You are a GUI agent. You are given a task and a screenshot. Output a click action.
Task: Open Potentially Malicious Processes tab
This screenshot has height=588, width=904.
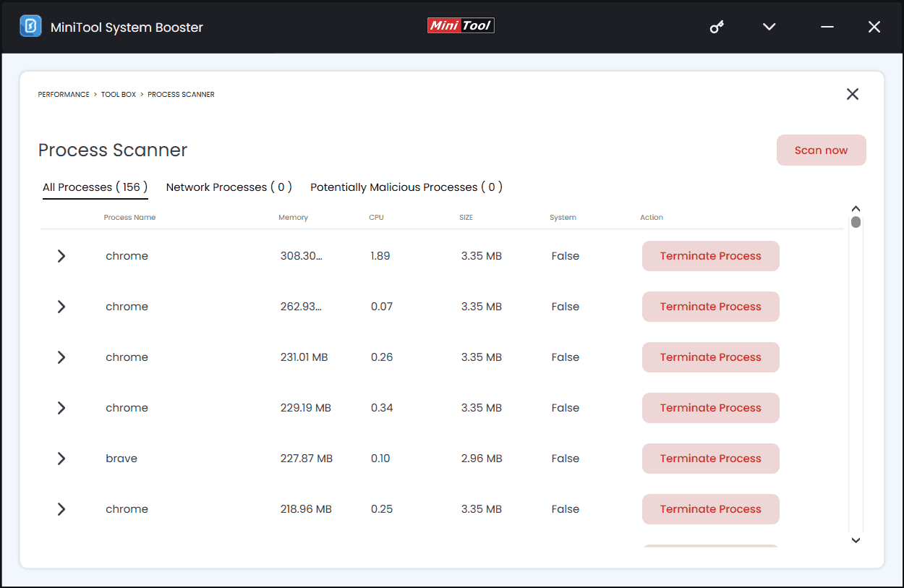406,187
